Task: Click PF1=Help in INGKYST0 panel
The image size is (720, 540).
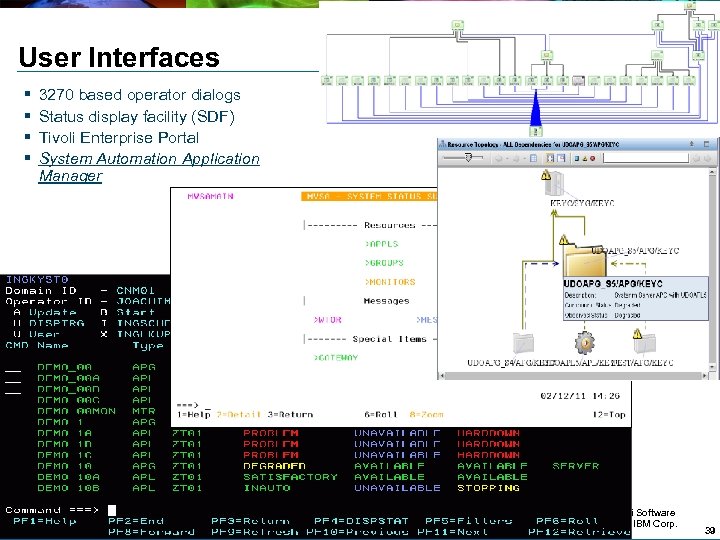Action: tap(45, 521)
